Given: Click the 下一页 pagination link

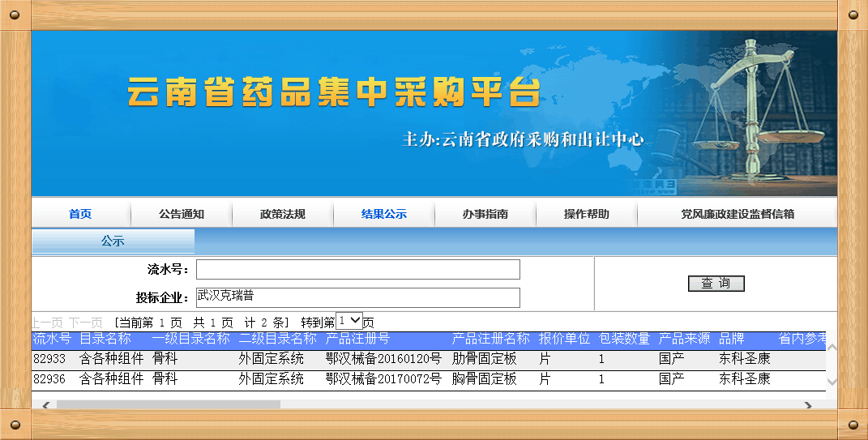Looking at the screenshot, I should coord(85,323).
